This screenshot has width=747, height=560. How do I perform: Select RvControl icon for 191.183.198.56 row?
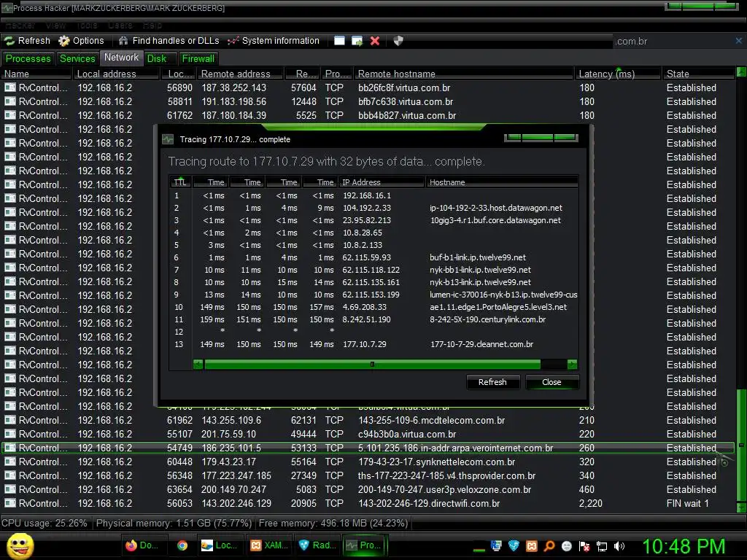tap(10, 101)
